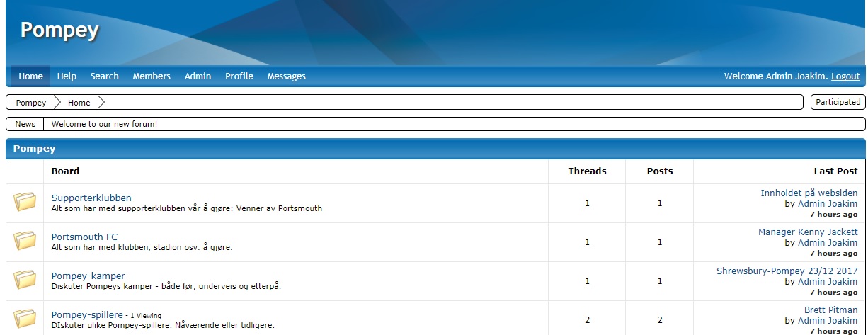868x335 pixels.
Task: Click Portsmouth FC description 'Alt som har med klubben'
Action: 98,247
